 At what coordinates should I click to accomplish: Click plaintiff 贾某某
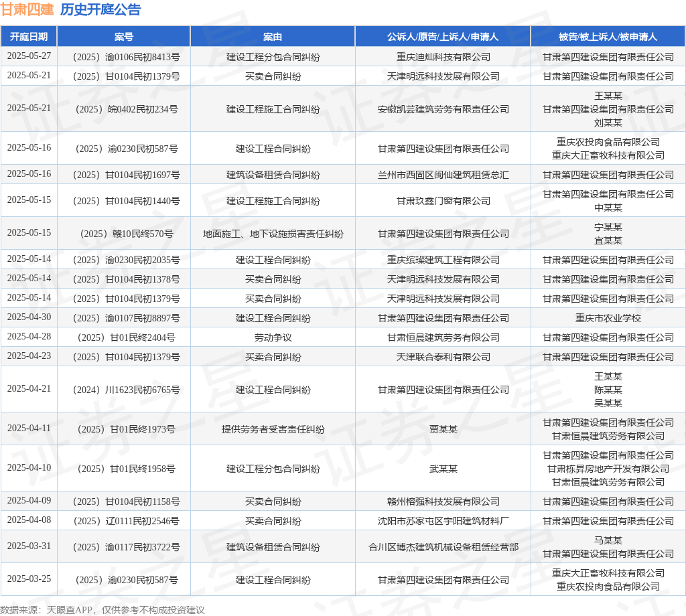point(443,429)
